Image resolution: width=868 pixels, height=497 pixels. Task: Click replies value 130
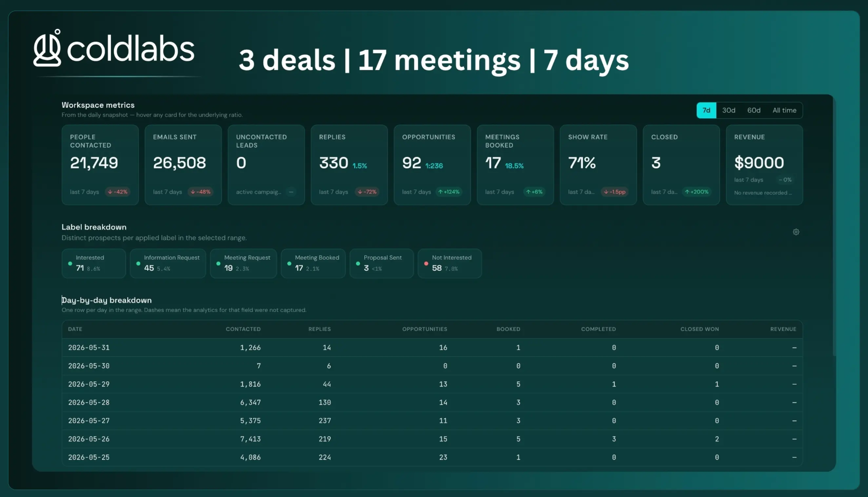click(x=325, y=403)
